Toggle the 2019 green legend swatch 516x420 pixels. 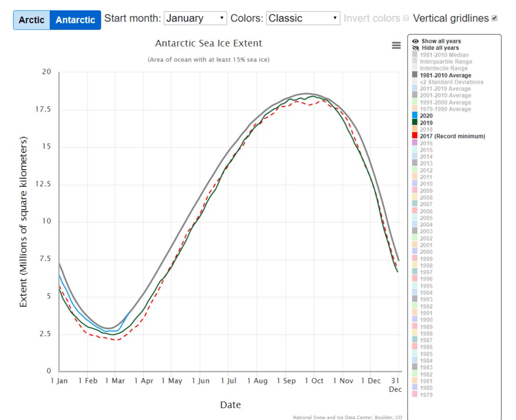tap(416, 123)
